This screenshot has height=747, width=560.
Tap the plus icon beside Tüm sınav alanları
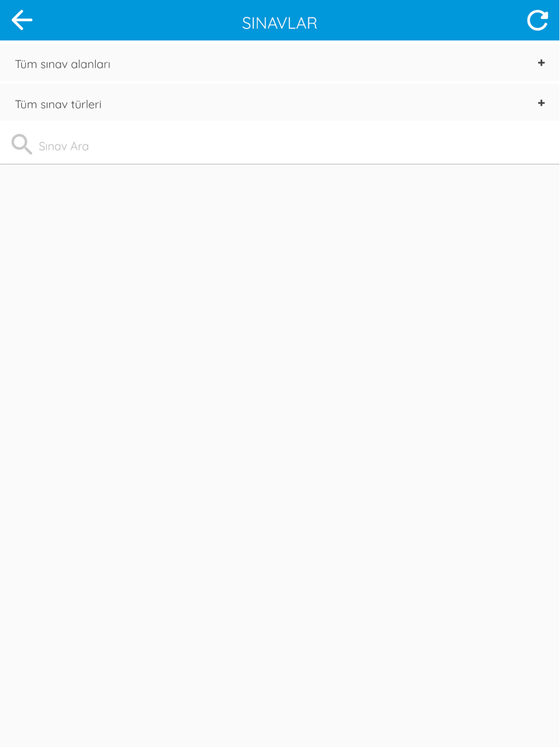541,63
